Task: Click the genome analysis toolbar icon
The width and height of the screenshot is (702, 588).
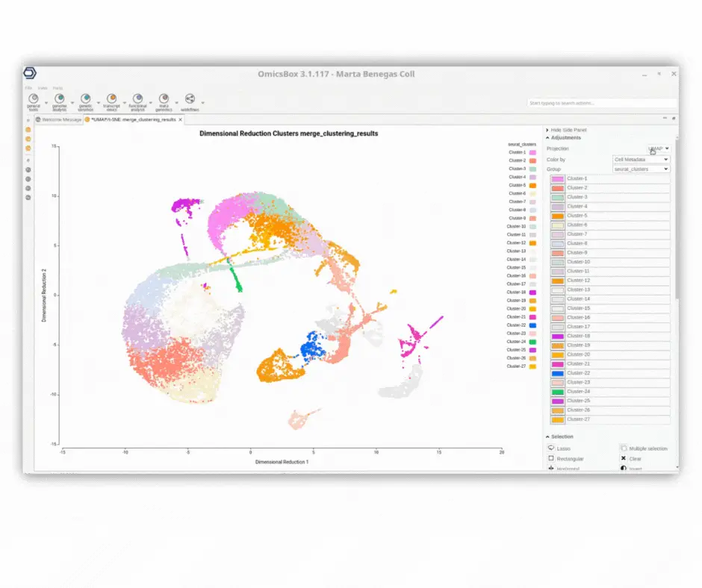Action: (x=60, y=98)
